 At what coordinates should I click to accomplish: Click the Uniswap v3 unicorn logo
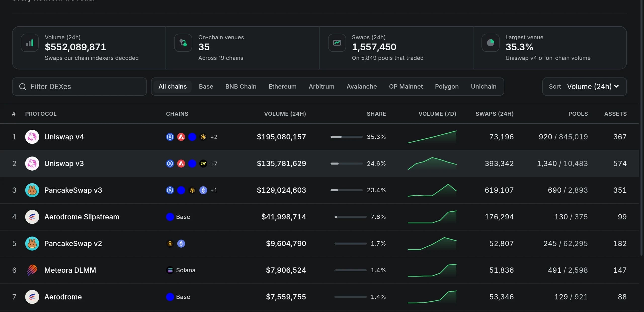coord(32,164)
